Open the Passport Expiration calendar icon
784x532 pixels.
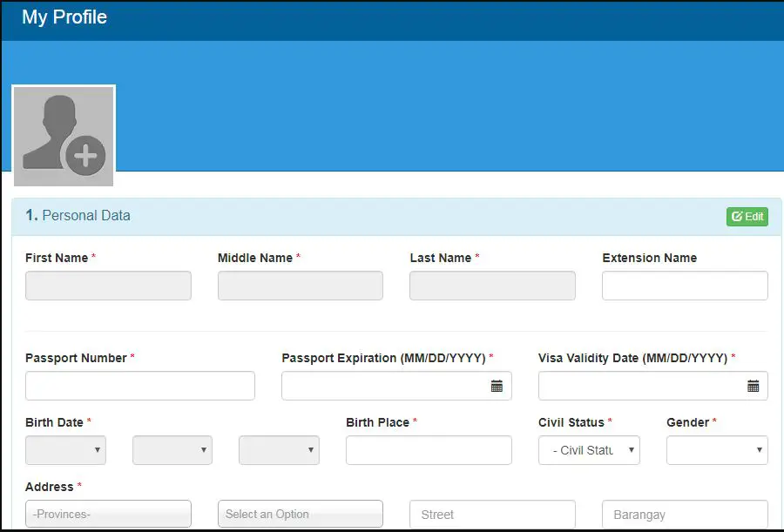pyautogui.click(x=497, y=386)
